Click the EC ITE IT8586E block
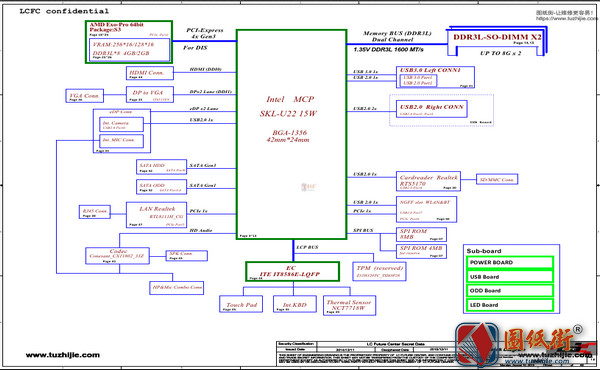This screenshot has height=370, width=600. [x=292, y=271]
